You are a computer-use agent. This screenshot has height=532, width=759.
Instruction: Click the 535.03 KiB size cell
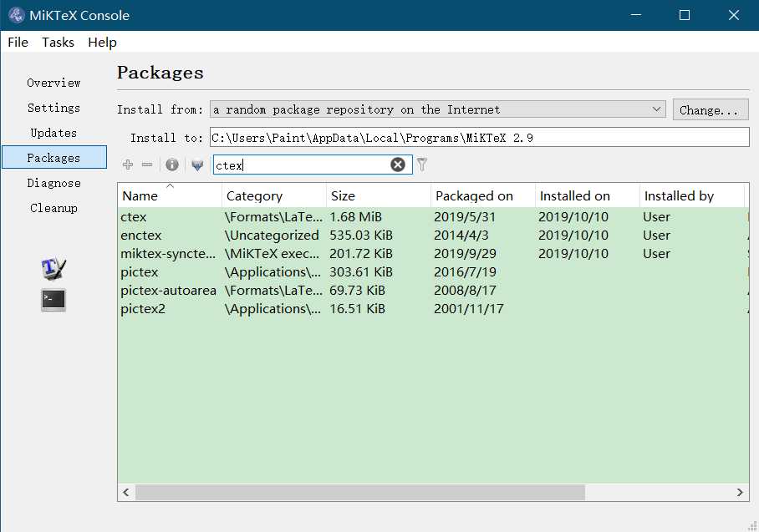point(361,235)
